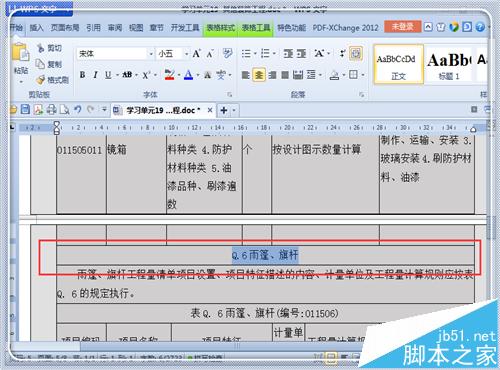
Task: Expand bullet list dropdown arrow
Action: [255, 54]
